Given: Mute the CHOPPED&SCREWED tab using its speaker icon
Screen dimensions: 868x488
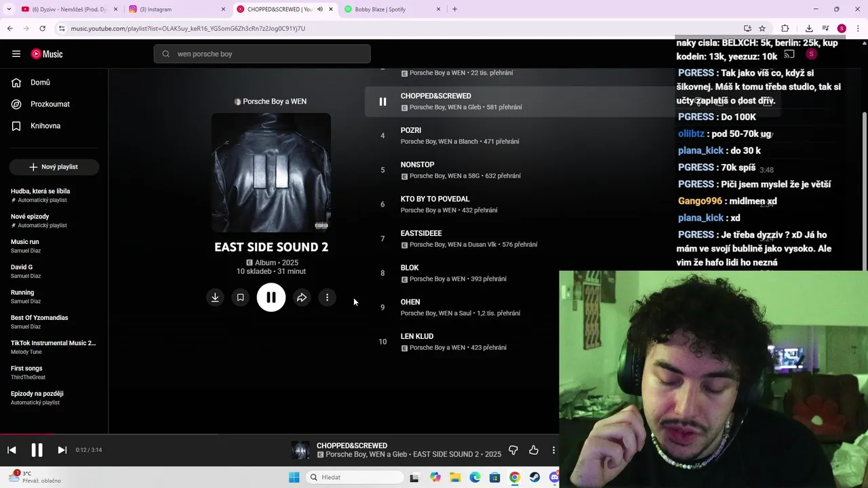Looking at the screenshot, I should [320, 9].
